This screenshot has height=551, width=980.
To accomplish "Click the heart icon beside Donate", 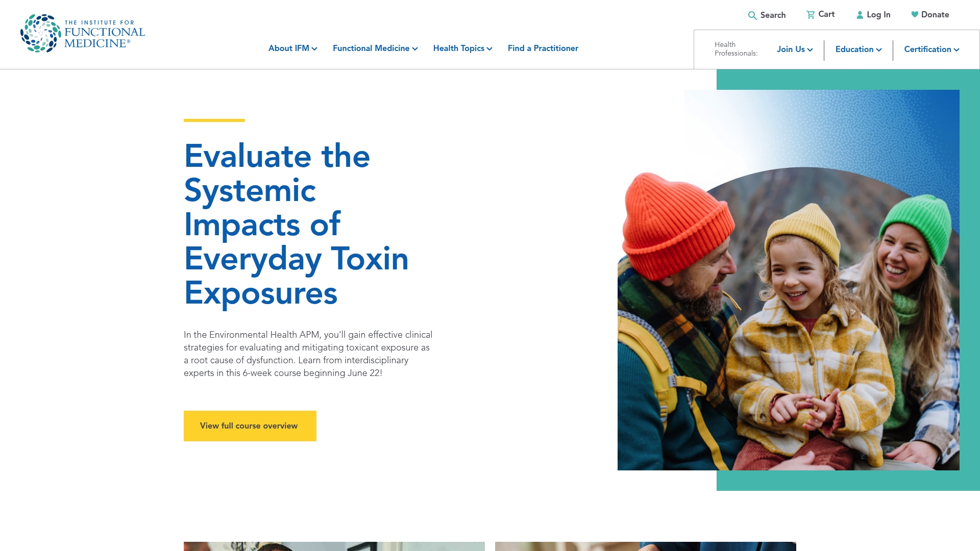I will tap(915, 15).
